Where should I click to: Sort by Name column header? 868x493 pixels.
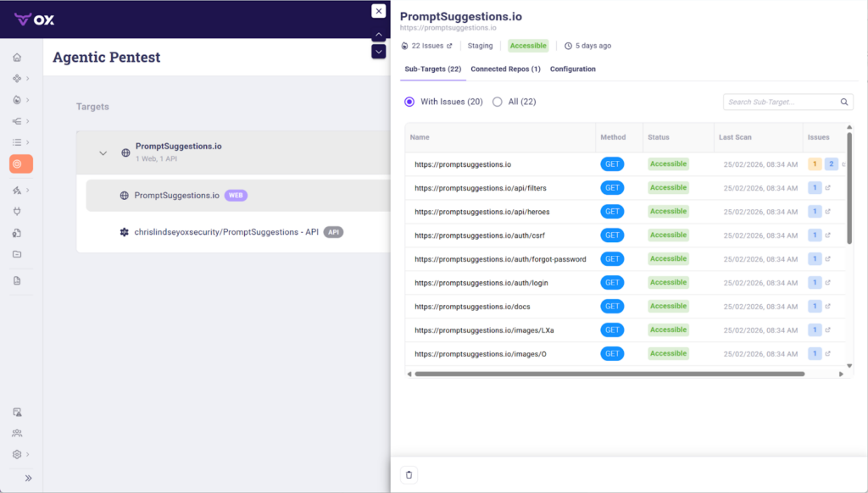pyautogui.click(x=420, y=137)
